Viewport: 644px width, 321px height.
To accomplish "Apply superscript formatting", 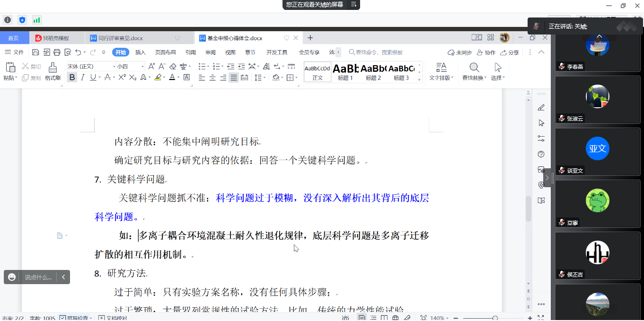I will [x=122, y=78].
